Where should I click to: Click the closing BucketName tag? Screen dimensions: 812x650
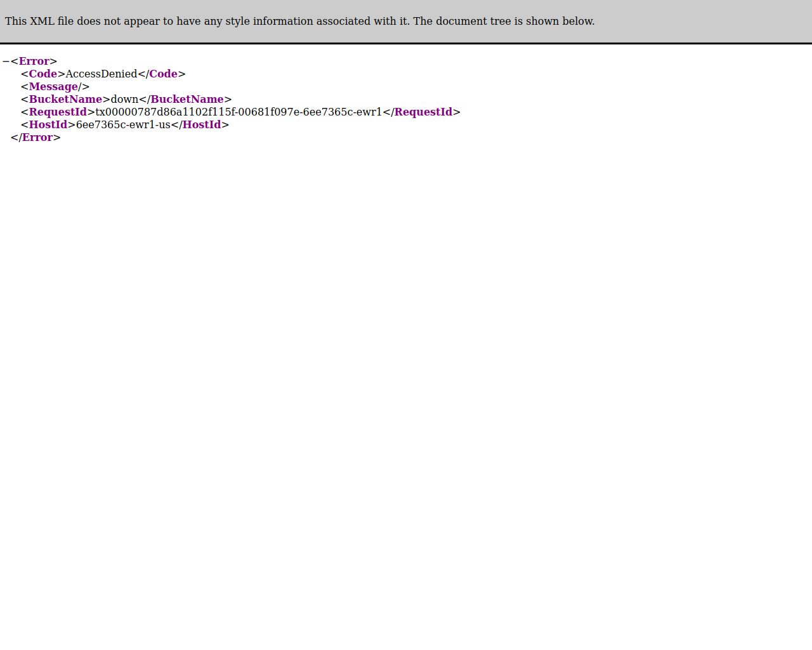coord(185,100)
